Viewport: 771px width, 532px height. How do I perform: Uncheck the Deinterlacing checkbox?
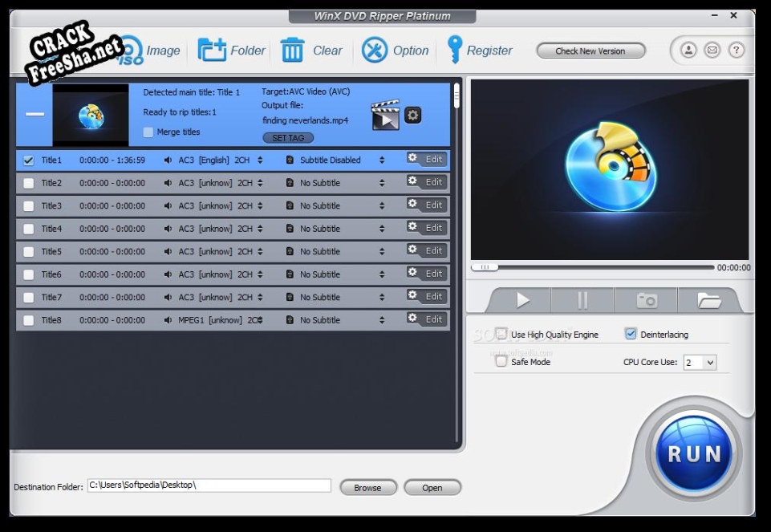631,334
